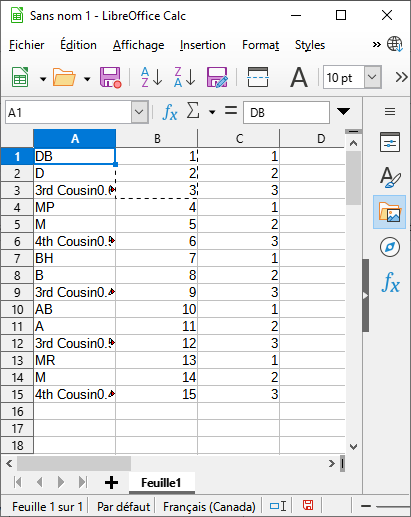Open the sidebar Gallery panel icon

pos(389,212)
